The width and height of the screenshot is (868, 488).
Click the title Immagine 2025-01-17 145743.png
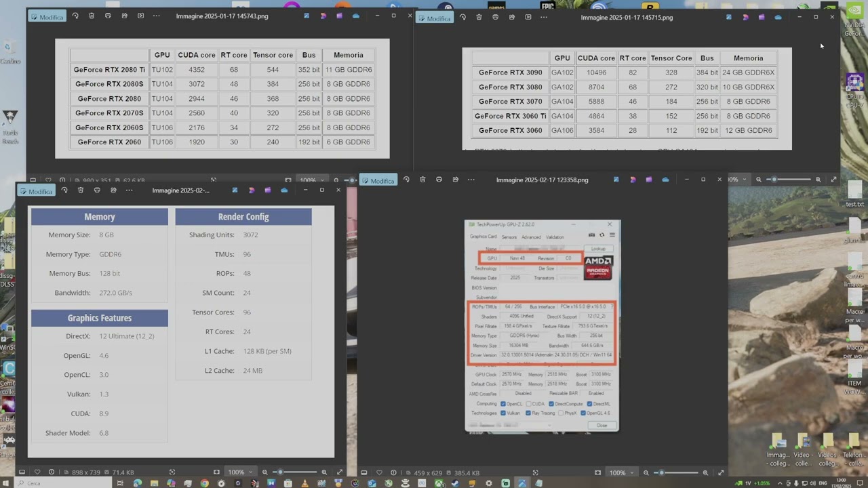pyautogui.click(x=222, y=16)
